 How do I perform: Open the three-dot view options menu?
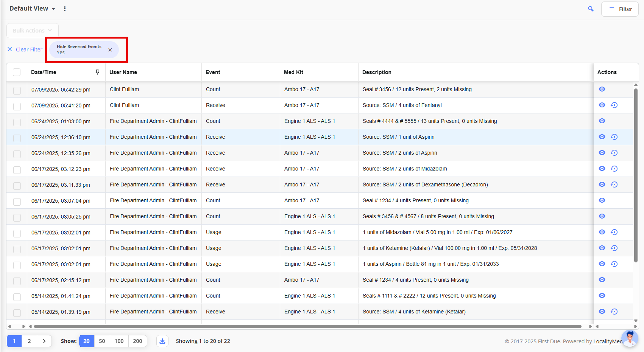[65, 9]
